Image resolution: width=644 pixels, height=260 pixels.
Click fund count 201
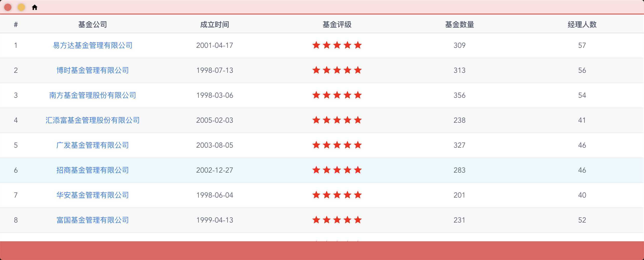tap(460, 195)
